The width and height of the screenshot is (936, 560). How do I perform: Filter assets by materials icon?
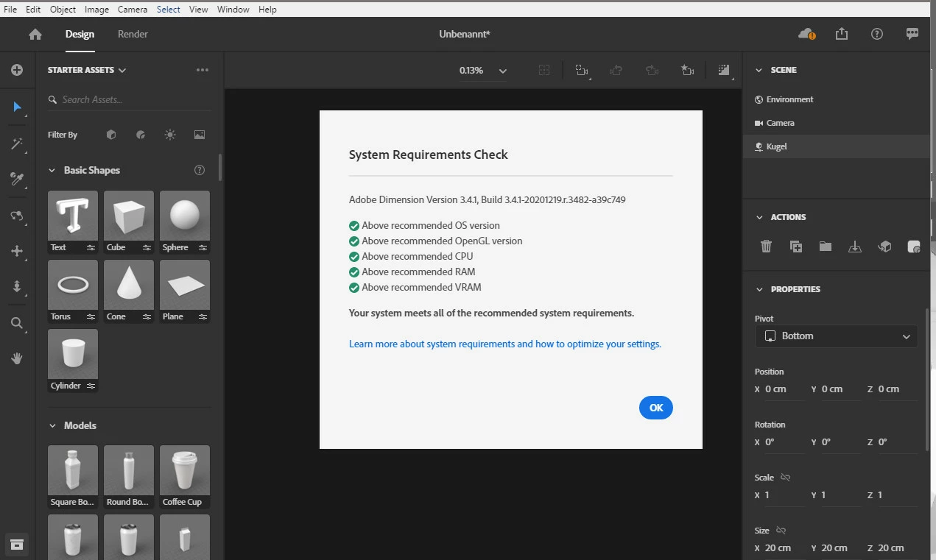point(141,135)
